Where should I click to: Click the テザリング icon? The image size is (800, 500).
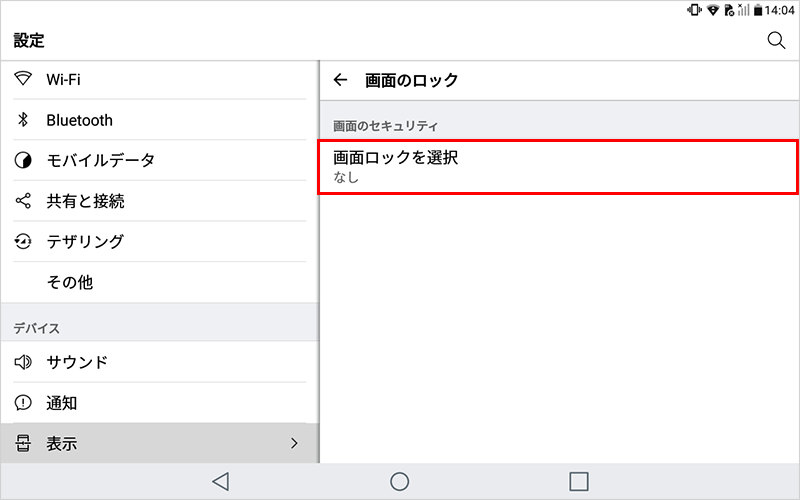point(23,241)
